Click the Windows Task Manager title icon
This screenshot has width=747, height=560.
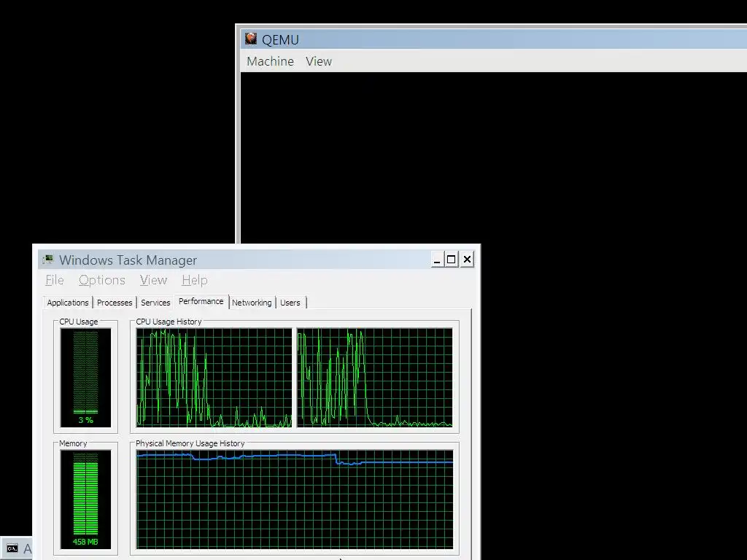(x=47, y=260)
